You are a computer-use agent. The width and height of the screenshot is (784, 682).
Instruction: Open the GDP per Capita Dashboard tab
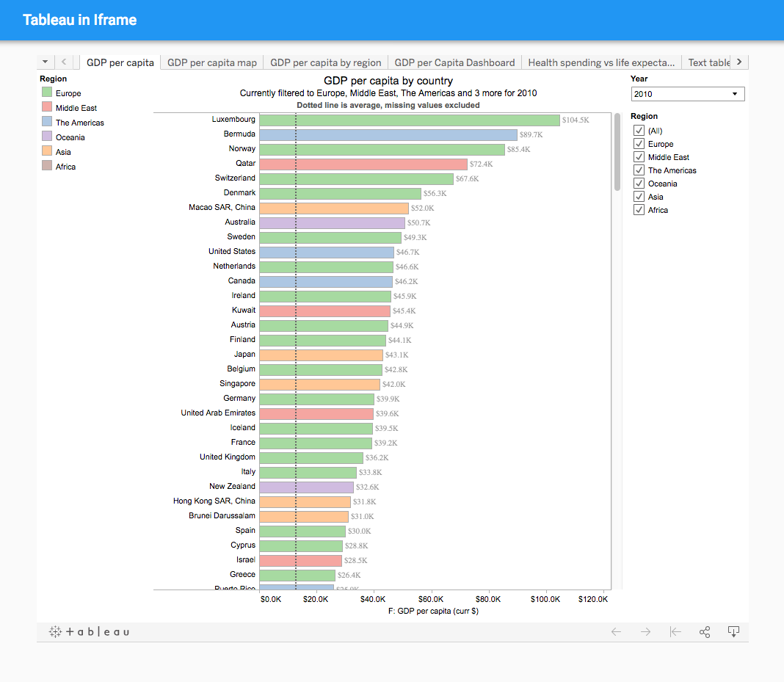coord(454,62)
